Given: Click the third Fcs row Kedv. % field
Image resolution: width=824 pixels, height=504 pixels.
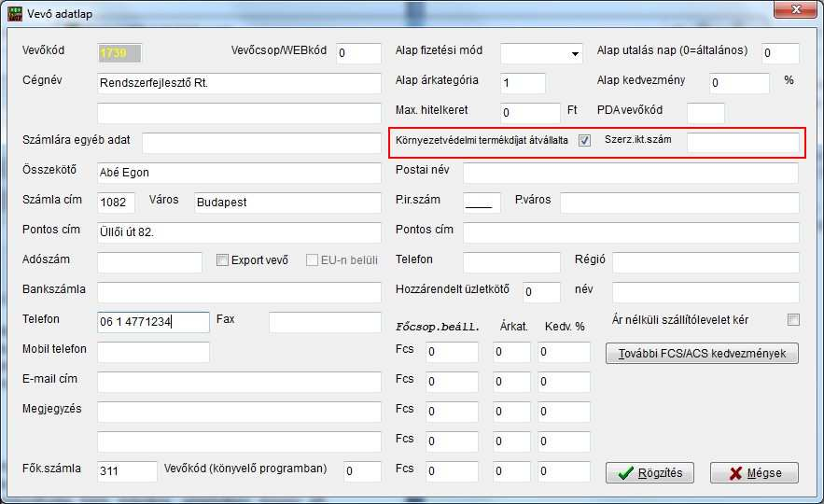Looking at the screenshot, I should point(565,412).
